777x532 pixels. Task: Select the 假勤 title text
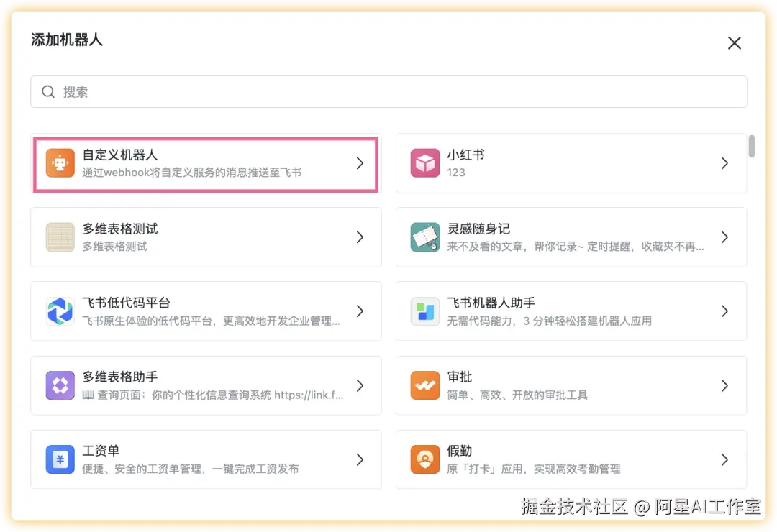point(459,451)
